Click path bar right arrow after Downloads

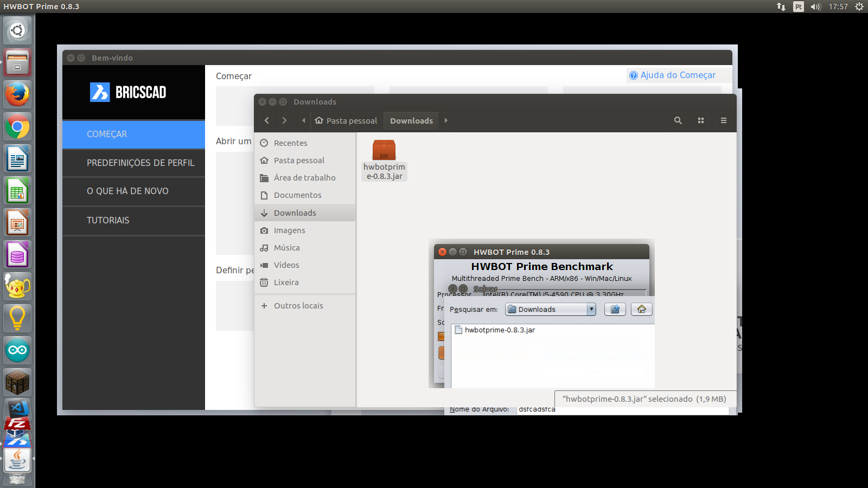446,120
